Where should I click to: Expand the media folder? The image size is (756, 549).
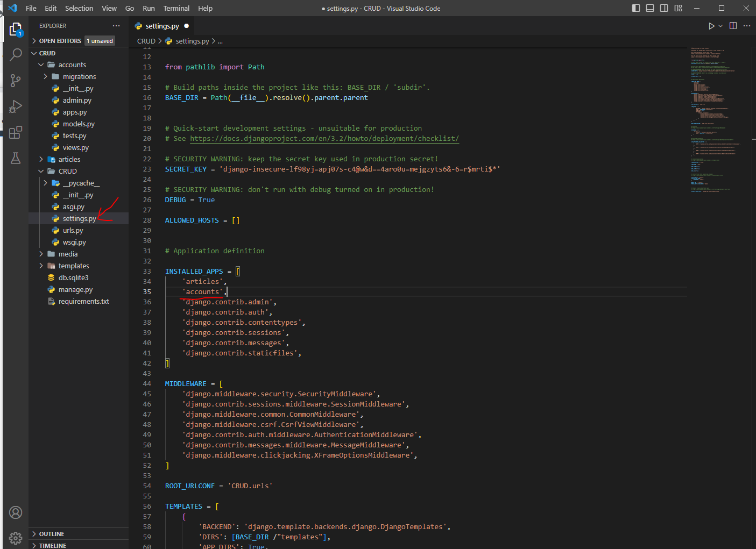click(79, 254)
